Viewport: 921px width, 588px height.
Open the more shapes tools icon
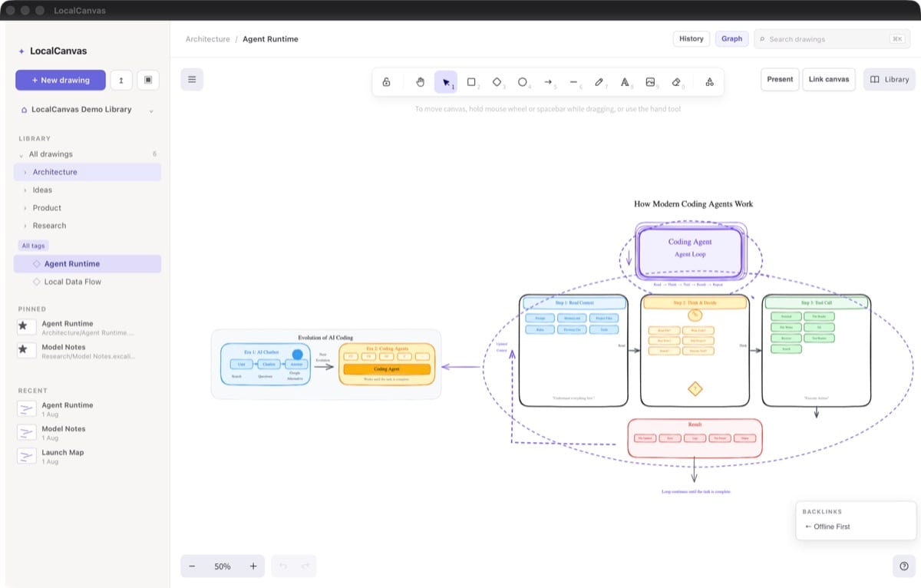[x=709, y=82]
